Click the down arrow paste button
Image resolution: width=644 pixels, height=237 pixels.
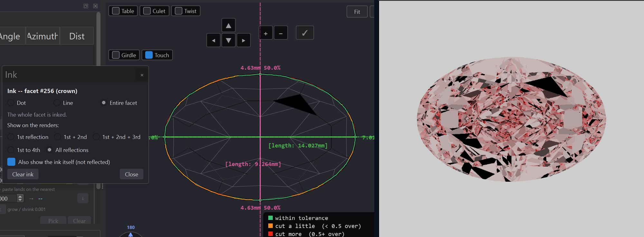[x=83, y=198]
